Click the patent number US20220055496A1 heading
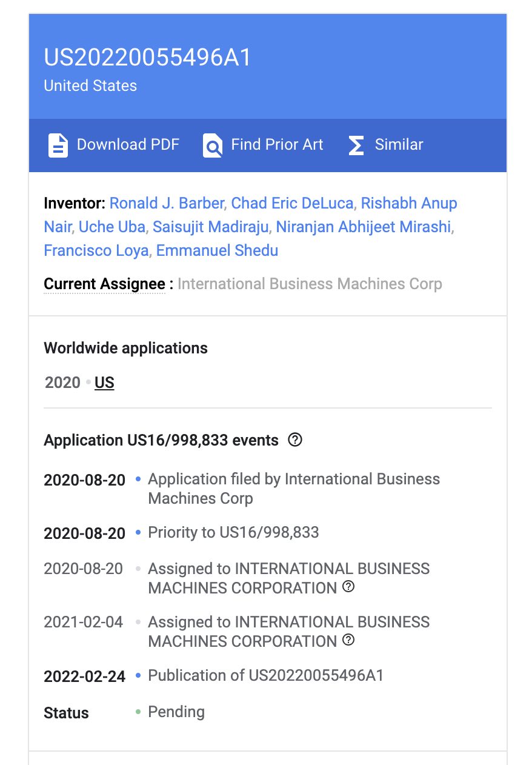The height and width of the screenshot is (765, 532). (x=147, y=58)
